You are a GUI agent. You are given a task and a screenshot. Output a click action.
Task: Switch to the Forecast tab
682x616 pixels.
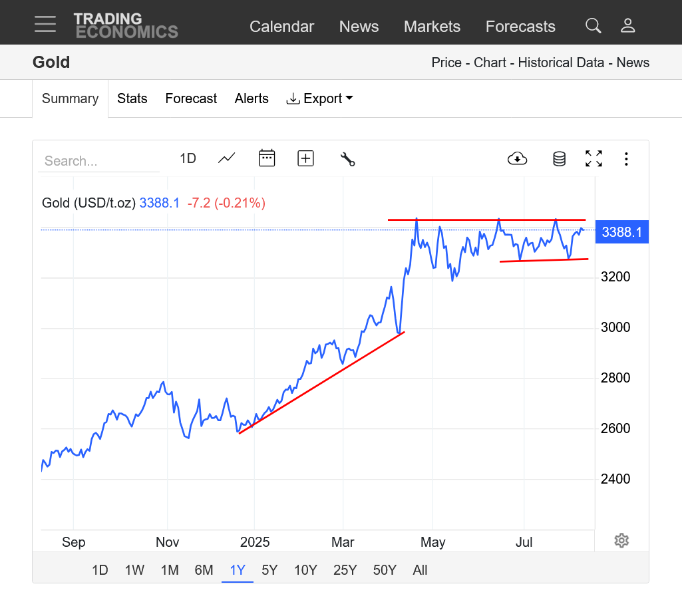point(191,98)
